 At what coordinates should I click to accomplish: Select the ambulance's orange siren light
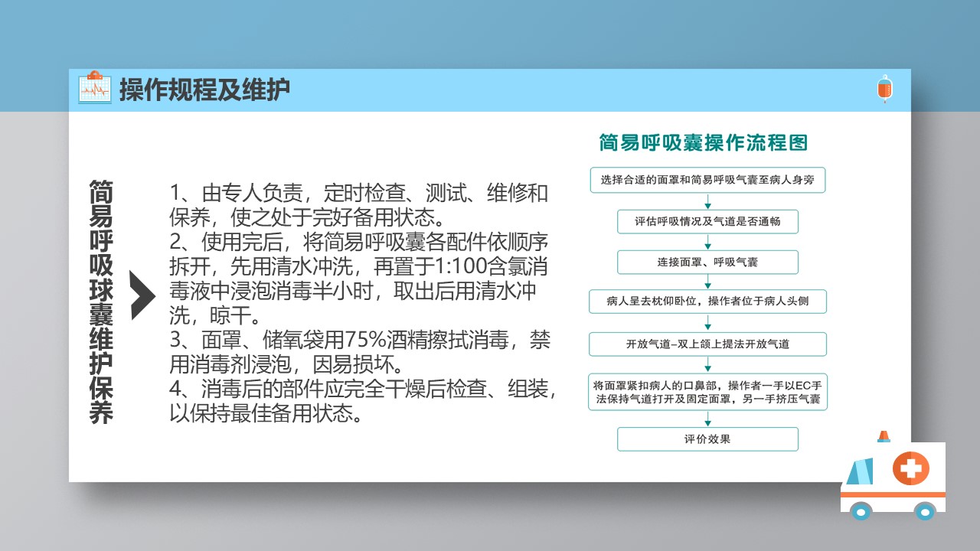(x=884, y=436)
